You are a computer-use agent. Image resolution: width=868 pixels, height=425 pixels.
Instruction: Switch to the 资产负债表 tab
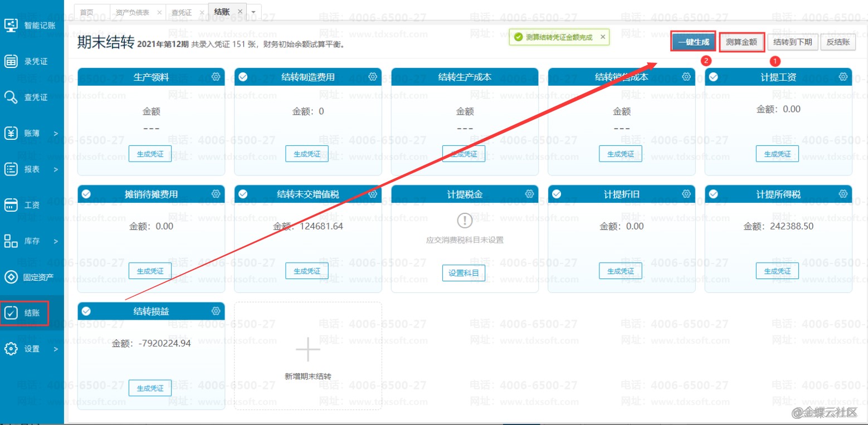(x=132, y=12)
